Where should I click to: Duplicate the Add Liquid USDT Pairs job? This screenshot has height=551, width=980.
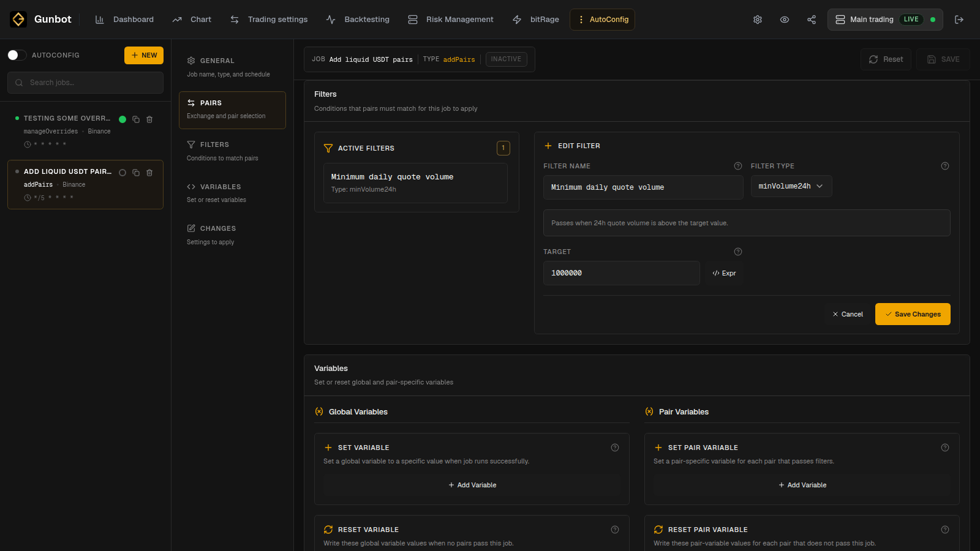point(136,173)
